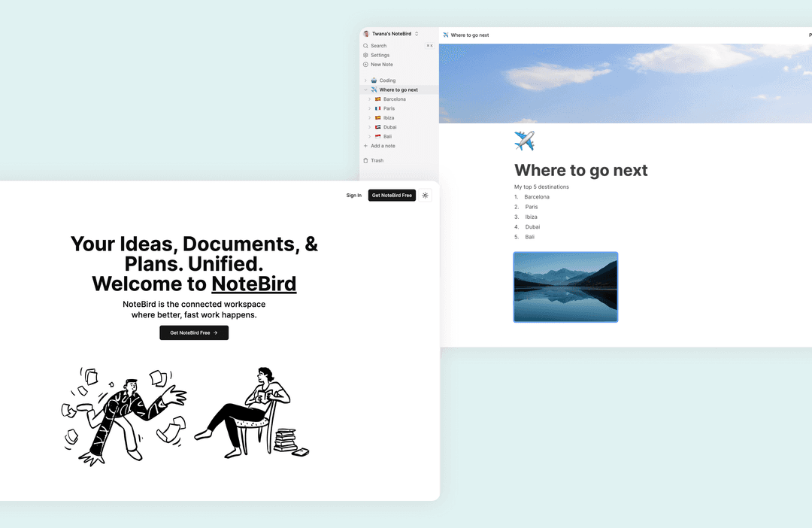Expand the Barcelona sub-note chevron
The image size is (812, 528).
tap(370, 99)
